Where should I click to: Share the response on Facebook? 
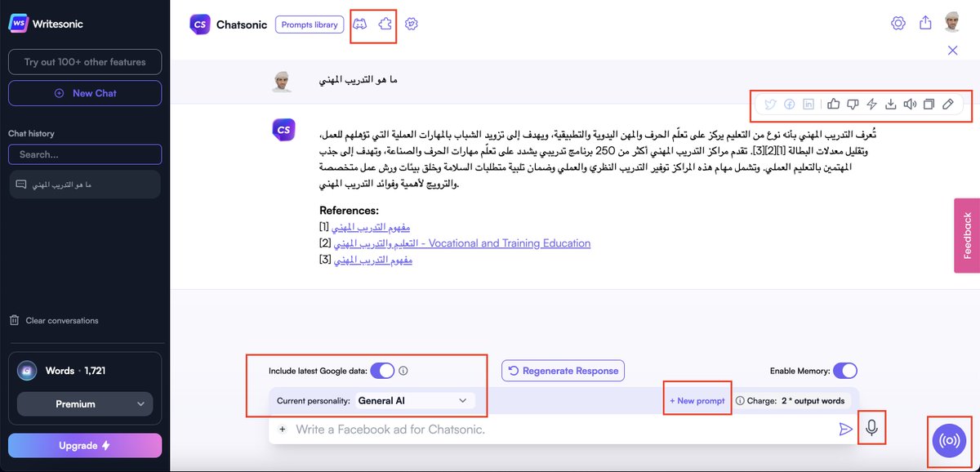790,105
